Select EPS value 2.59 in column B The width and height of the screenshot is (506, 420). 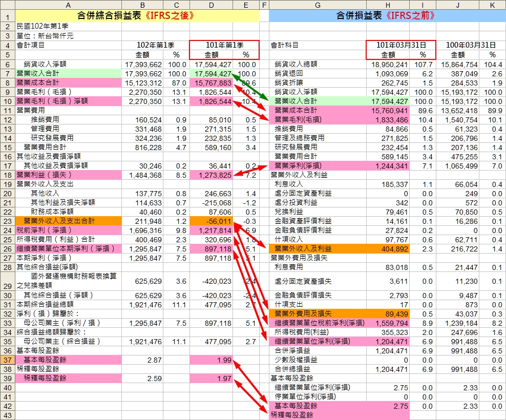143,379
